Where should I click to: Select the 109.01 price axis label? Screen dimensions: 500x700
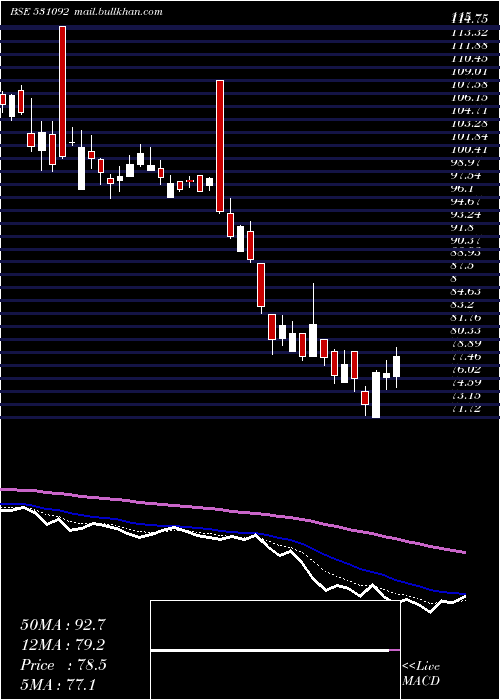(x=467, y=71)
